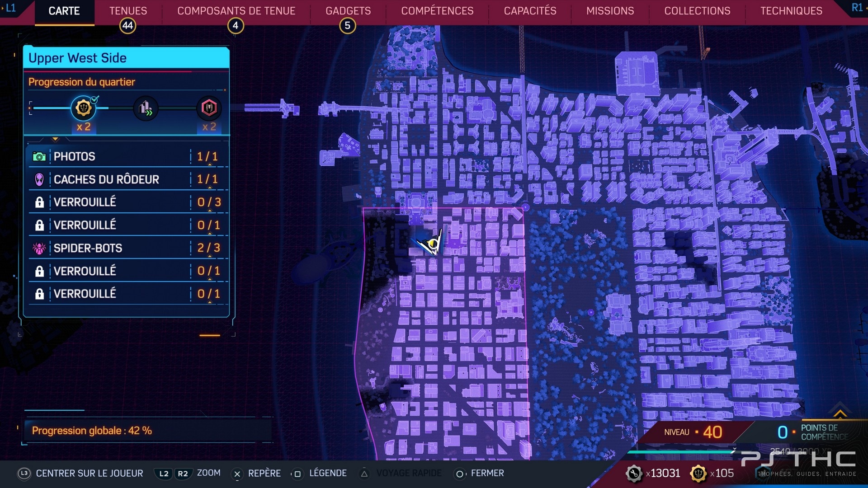Click the Progression du quartier label

click(82, 82)
